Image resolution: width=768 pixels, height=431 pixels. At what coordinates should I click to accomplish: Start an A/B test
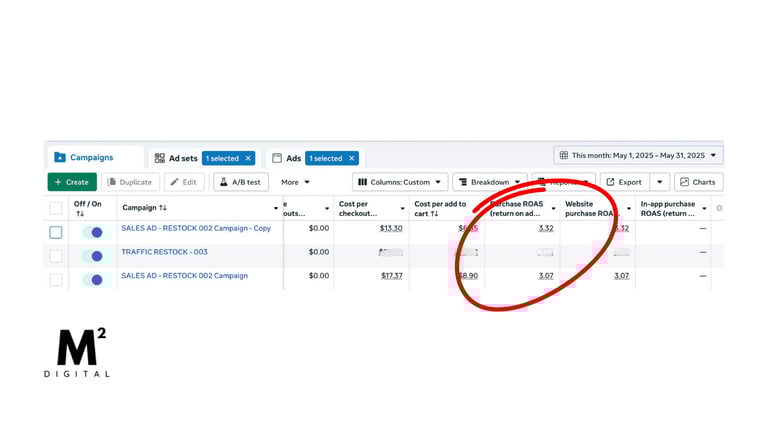tap(240, 182)
